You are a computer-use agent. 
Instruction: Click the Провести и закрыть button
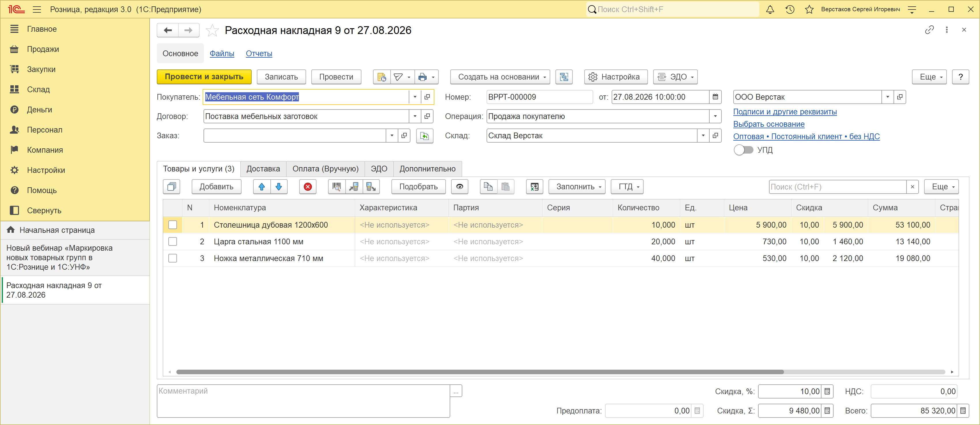pos(204,77)
